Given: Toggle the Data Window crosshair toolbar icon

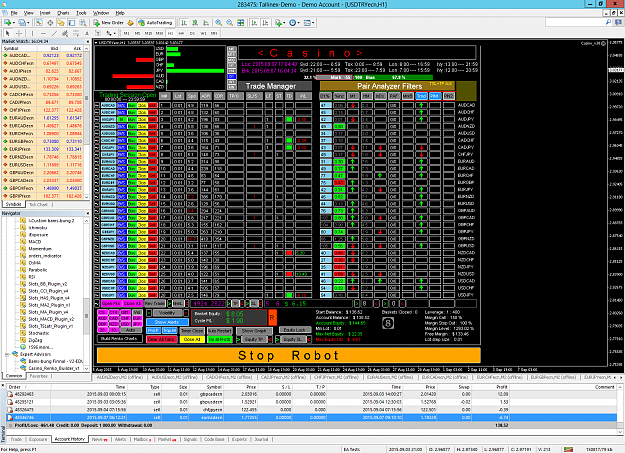Looking at the screenshot, I should tap(50, 23).
